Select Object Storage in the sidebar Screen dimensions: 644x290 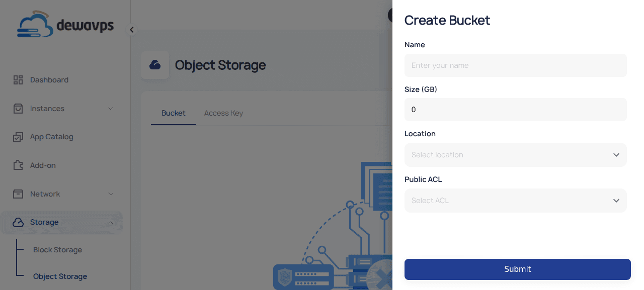[61, 276]
